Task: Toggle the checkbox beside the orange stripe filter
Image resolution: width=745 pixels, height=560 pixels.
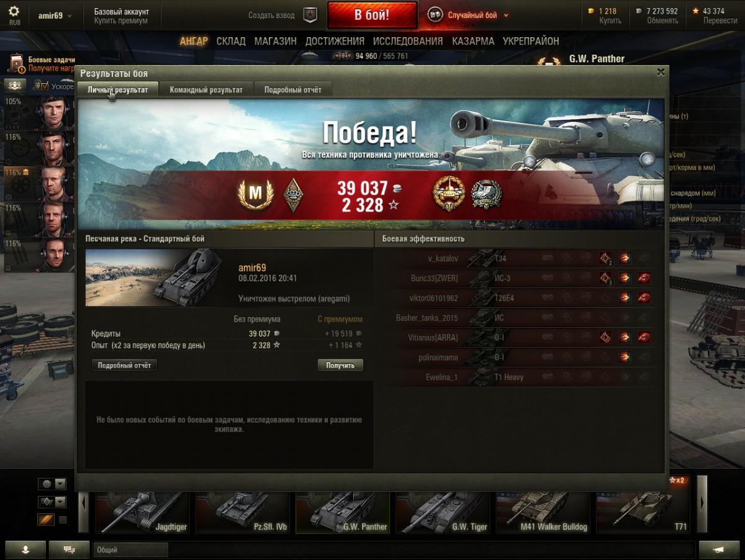Action: (x=63, y=520)
